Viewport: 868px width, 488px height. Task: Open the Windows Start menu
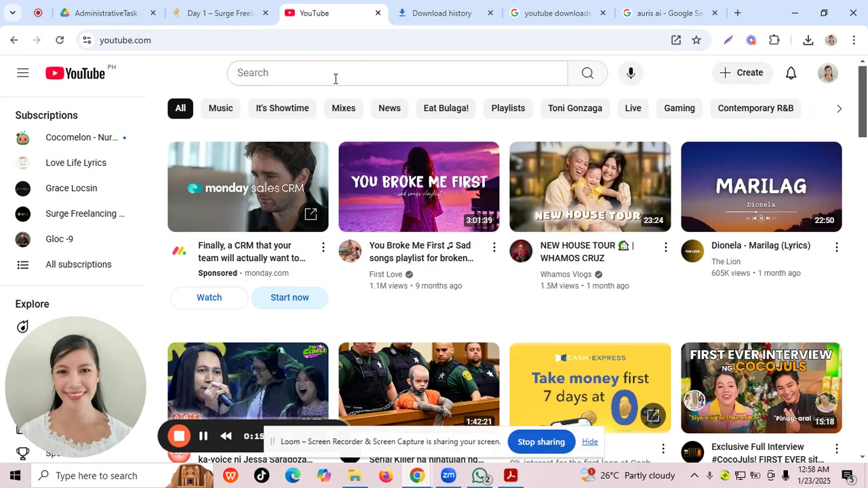pyautogui.click(x=16, y=476)
